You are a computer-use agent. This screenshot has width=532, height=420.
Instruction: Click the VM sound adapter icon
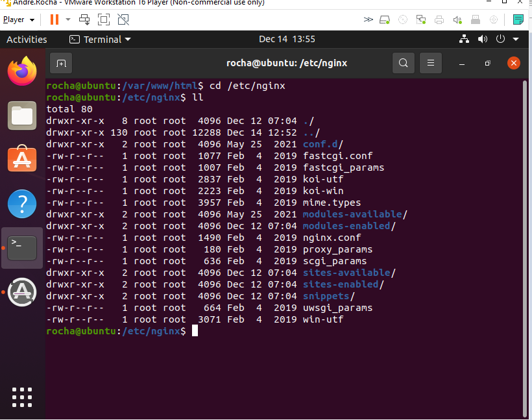(x=457, y=19)
